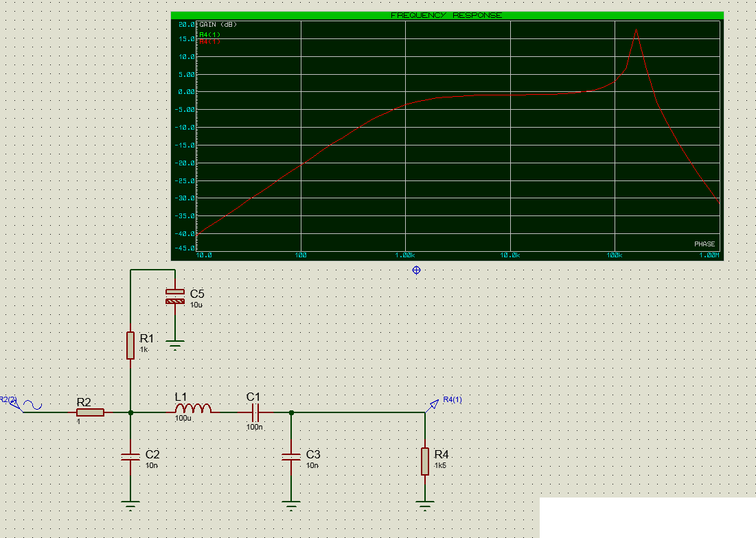Select capacitor C2 symbol
The image size is (756, 538).
tap(130, 457)
